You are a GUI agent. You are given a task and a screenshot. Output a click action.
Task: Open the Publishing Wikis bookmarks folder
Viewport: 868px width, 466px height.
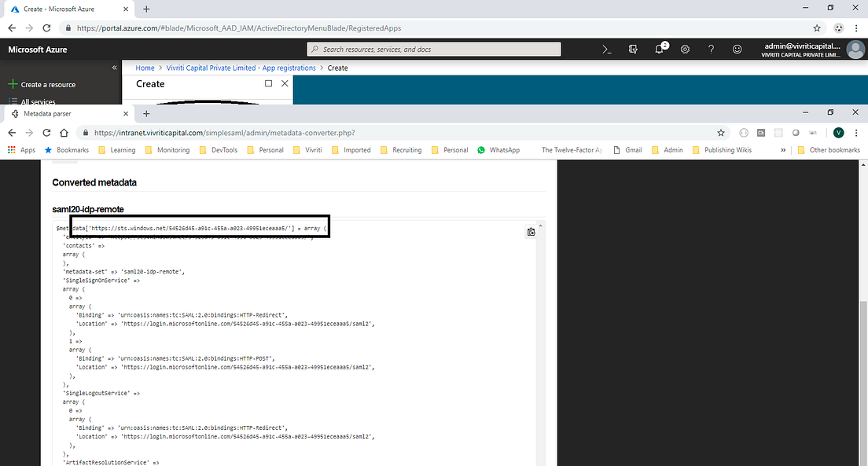coord(722,150)
